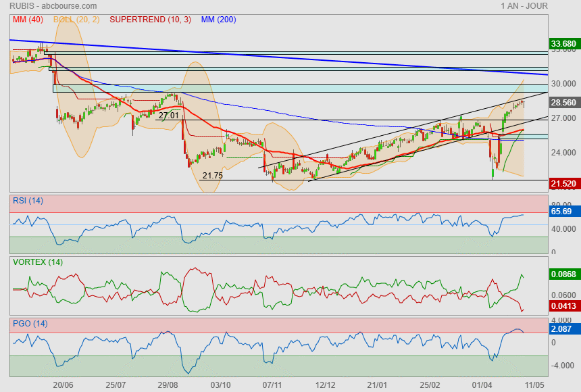Viewport: 581px width, 392px height.
Task: Click the -4.000 PGO axis label
Action: (x=563, y=366)
